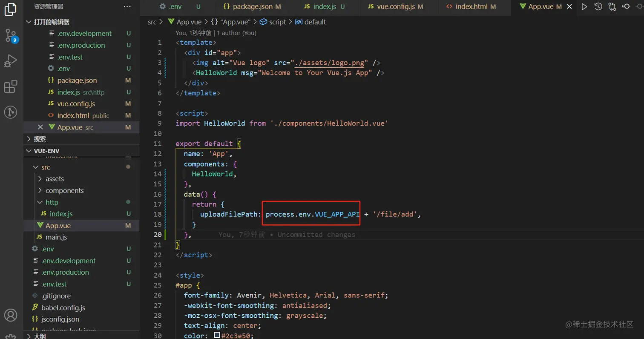Click the './components/HelloWorld.vue' import path
Screen dimensions: 644x339
coord(329,124)
